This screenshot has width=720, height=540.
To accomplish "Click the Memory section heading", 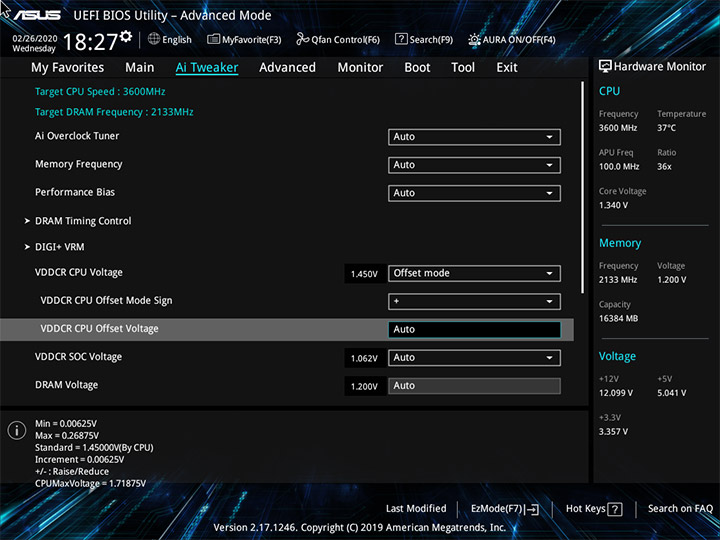I will coord(620,243).
